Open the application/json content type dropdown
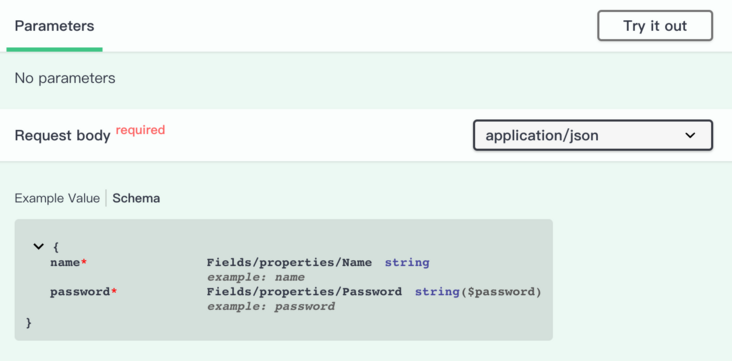 (x=593, y=135)
